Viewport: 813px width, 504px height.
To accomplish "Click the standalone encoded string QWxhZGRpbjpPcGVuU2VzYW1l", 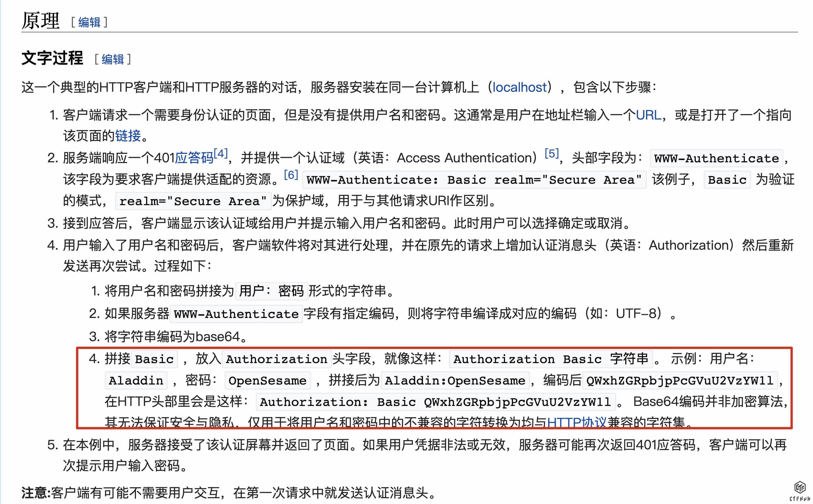I will 679,381.
